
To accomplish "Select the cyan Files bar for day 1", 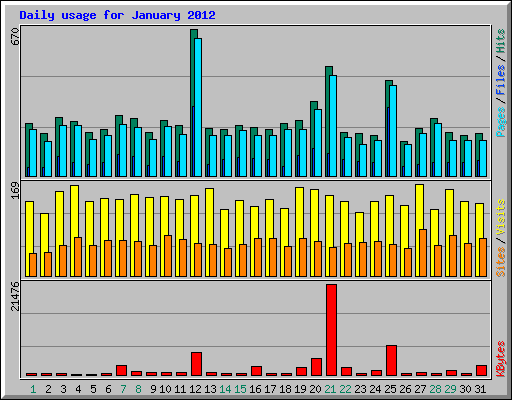I will (x=33, y=153).
